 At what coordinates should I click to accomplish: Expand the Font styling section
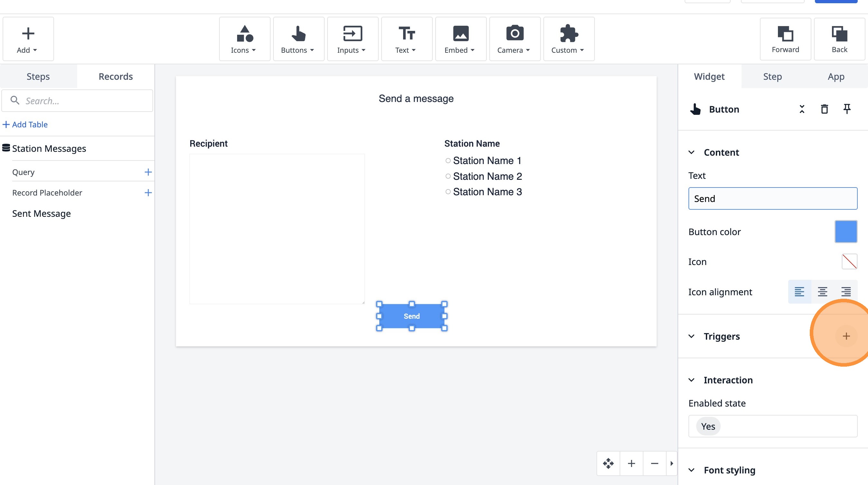(691, 470)
